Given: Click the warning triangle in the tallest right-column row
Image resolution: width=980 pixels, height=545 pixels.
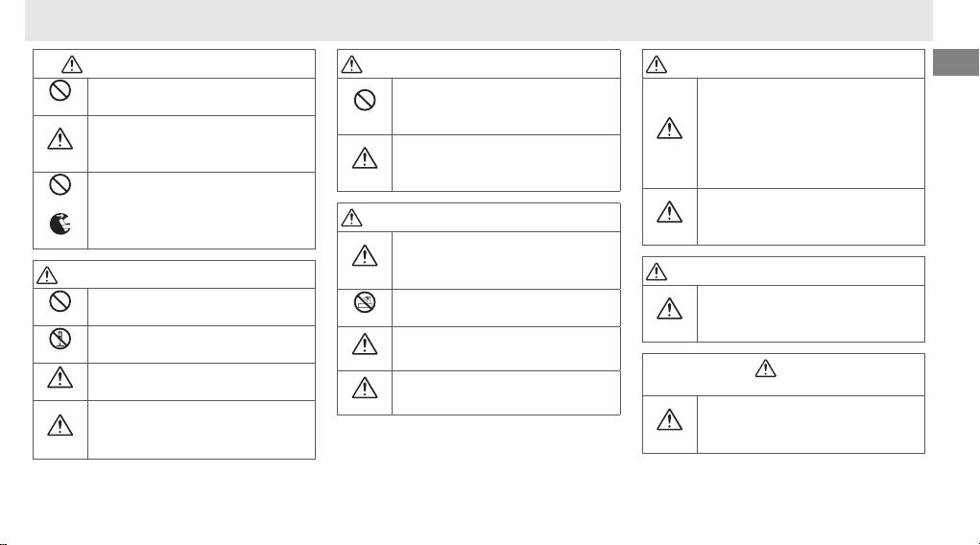Looking at the screenshot, I should click(x=669, y=130).
